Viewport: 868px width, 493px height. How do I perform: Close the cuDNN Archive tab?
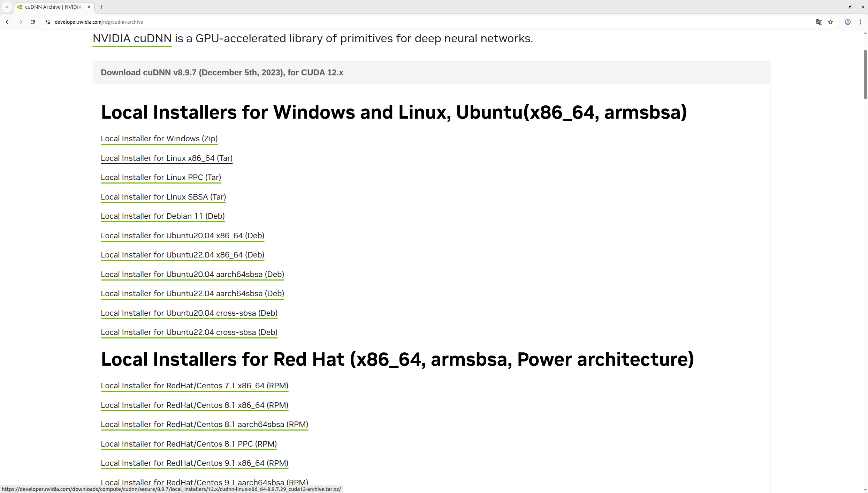click(x=89, y=7)
